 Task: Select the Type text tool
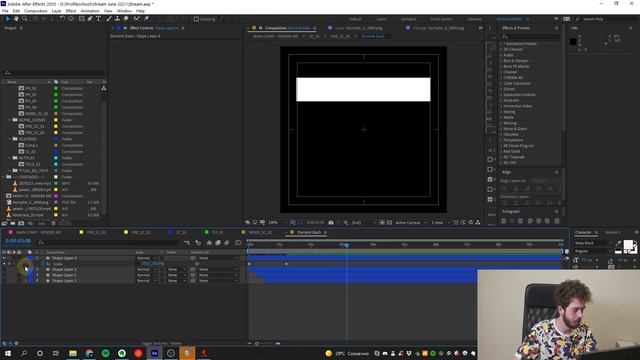pyautogui.click(x=98, y=19)
